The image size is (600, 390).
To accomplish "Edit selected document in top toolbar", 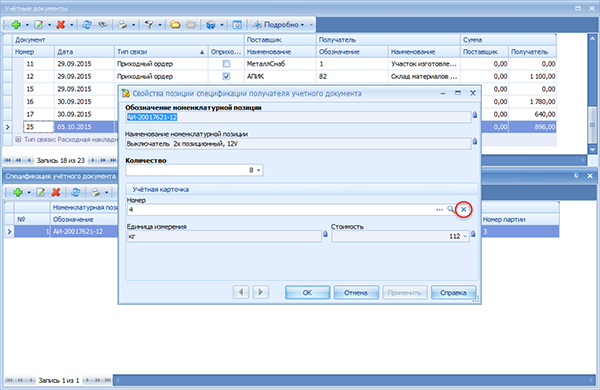I will pyautogui.click(x=39, y=25).
